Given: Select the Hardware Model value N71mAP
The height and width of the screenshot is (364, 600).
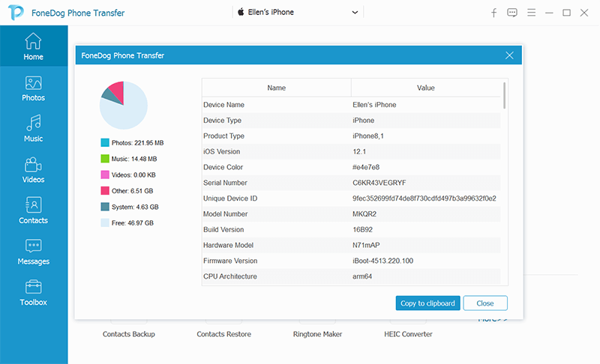Looking at the screenshot, I should tap(366, 246).
